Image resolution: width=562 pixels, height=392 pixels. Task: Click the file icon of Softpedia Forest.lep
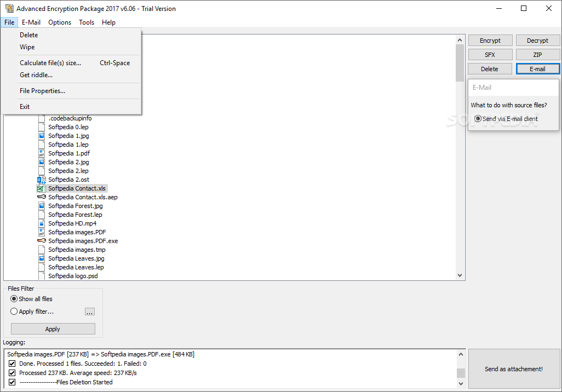coord(42,215)
